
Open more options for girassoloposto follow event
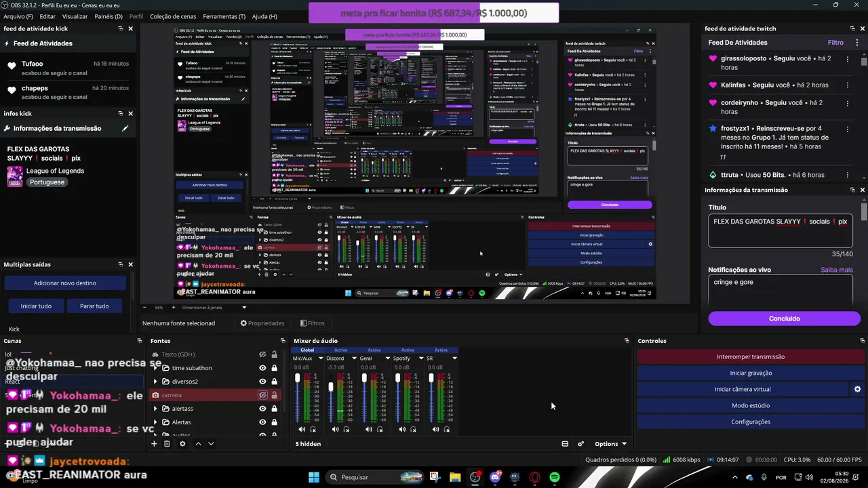click(848, 59)
